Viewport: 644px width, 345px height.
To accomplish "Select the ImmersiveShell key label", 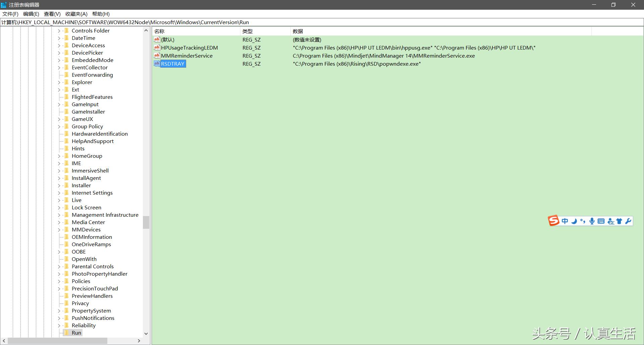I will (90, 170).
